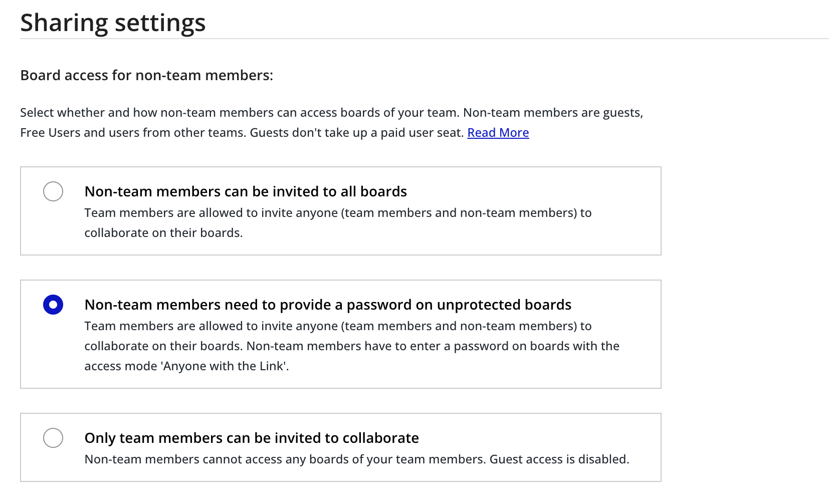Click the first option's "Team members are allowed" description line

338,213
